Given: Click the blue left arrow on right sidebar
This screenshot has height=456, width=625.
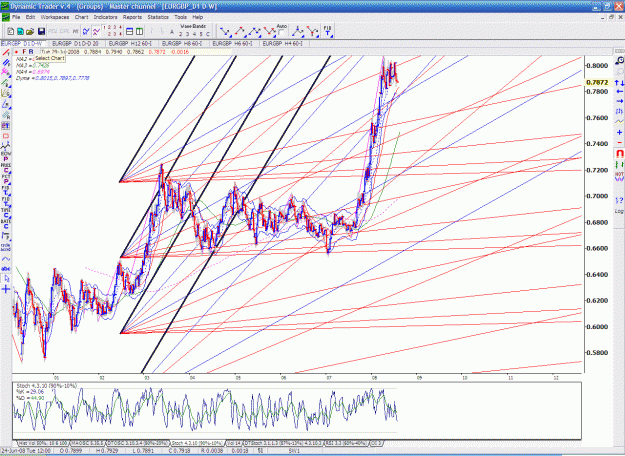Looking at the screenshot, I should pyautogui.click(x=619, y=92).
